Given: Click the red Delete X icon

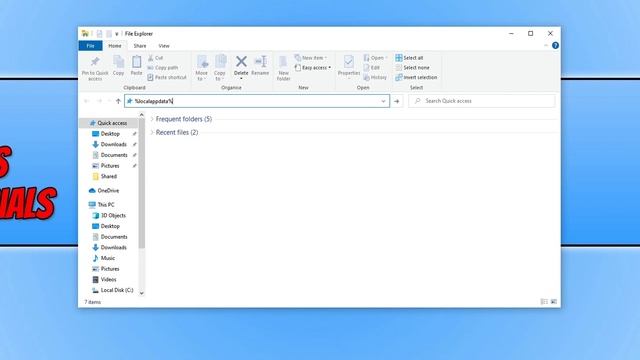Looking at the screenshot, I should pos(241,62).
